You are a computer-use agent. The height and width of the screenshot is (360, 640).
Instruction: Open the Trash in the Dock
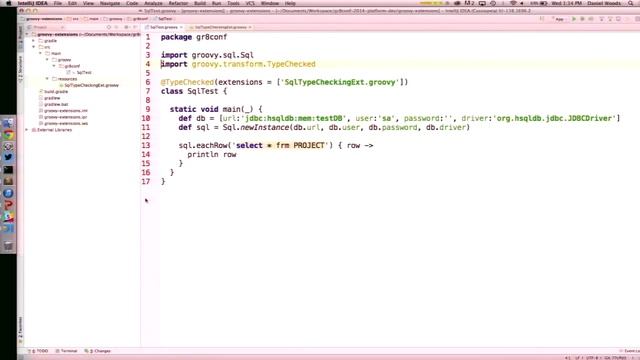(8, 246)
